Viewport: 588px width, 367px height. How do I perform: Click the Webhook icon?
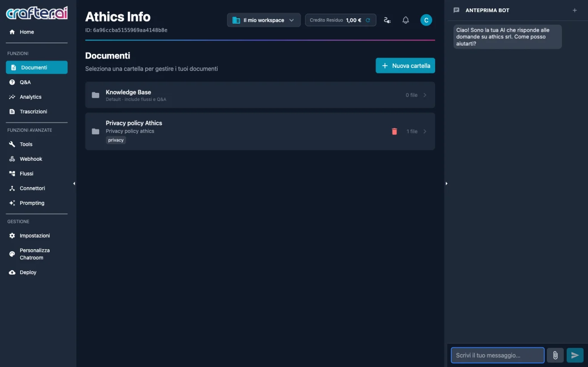coord(12,159)
